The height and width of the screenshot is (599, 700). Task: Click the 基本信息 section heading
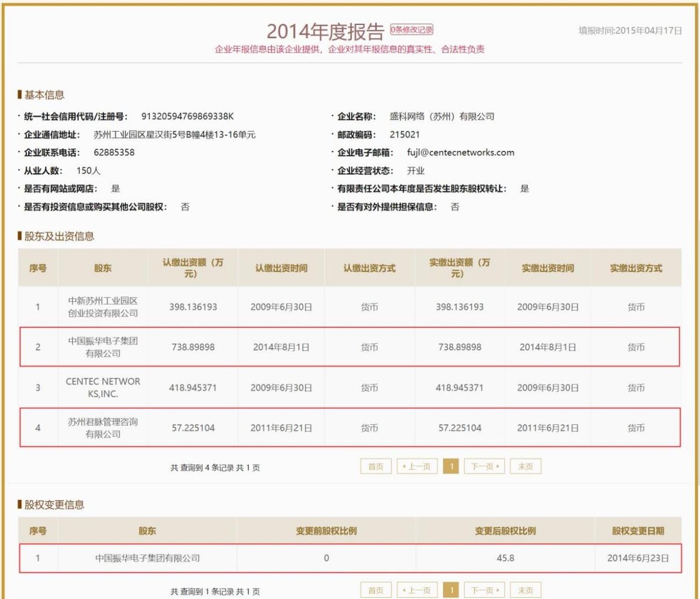[x=44, y=94]
